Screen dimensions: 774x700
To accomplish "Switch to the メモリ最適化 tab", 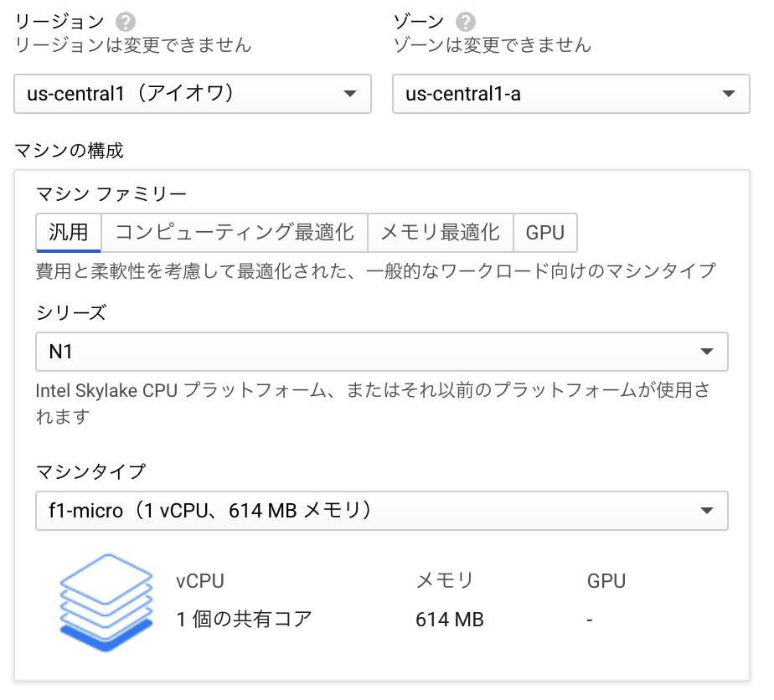I will click(440, 232).
